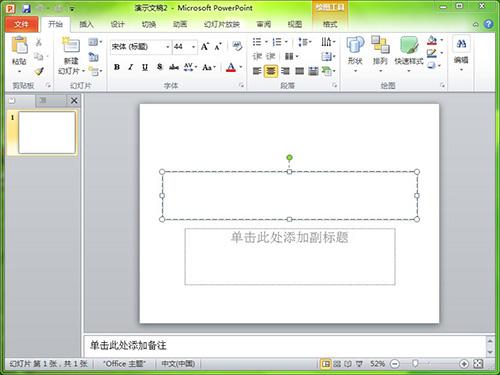Image resolution: width=500 pixels, height=375 pixels.
Task: Click the shape fill paint bucket icon
Action: [x=432, y=41]
